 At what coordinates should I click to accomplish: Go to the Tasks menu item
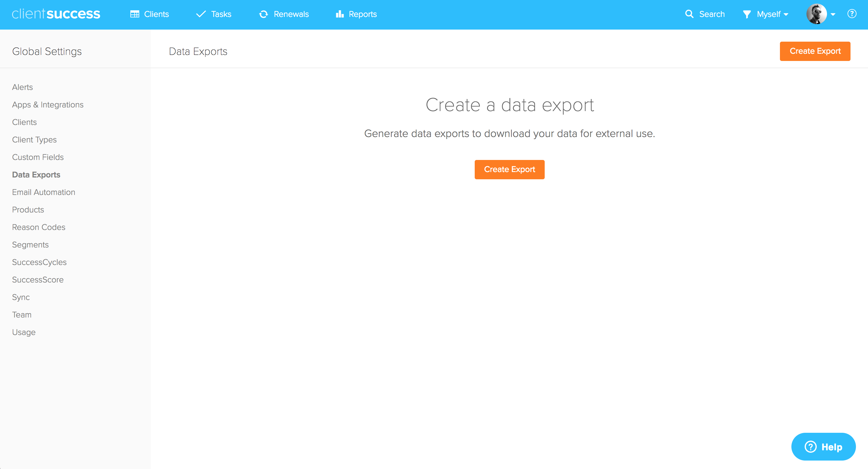220,14
